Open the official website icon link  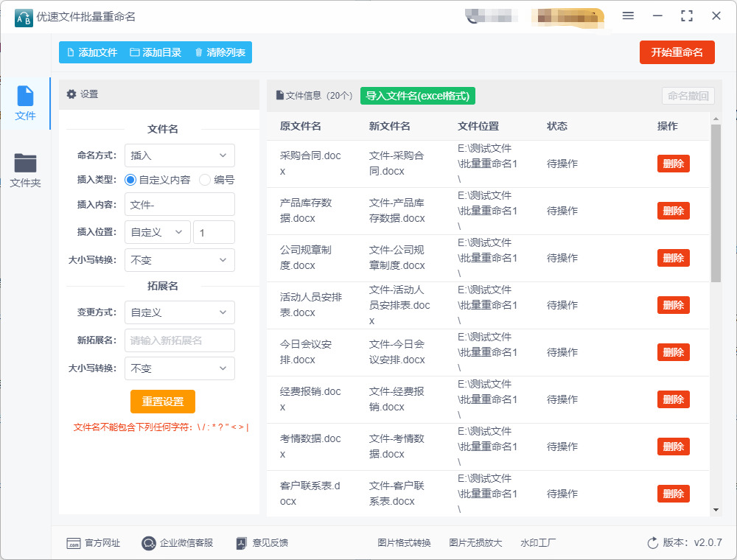click(73, 543)
